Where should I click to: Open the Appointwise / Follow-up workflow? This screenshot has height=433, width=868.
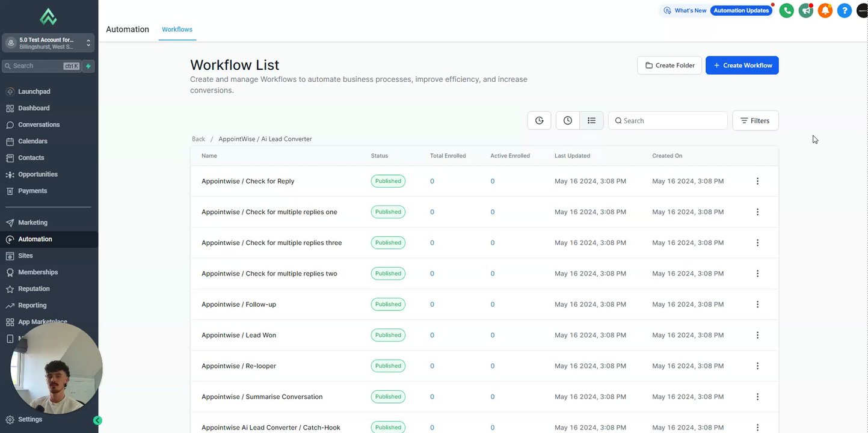239,304
